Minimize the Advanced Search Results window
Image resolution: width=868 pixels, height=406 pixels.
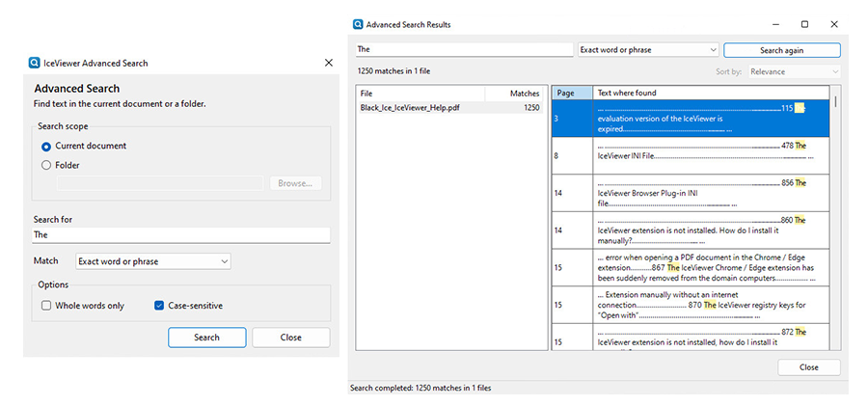pyautogui.click(x=775, y=24)
